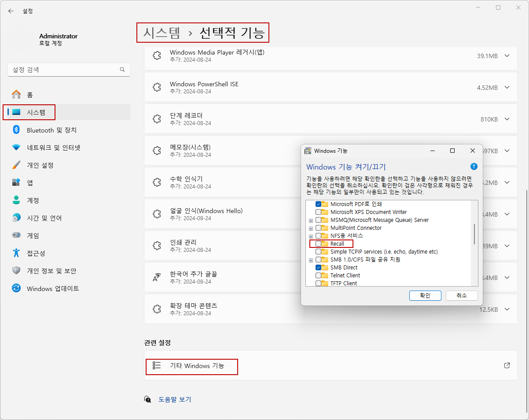The height and width of the screenshot is (420, 529).
Task: Expand the 한국어 추가 글꼴 row chevron
Action: click(x=507, y=278)
